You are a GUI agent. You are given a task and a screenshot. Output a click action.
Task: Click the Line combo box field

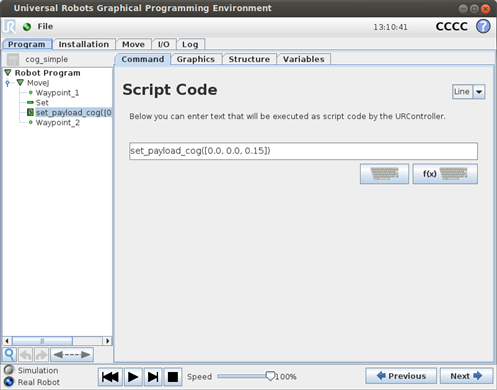coord(462,92)
